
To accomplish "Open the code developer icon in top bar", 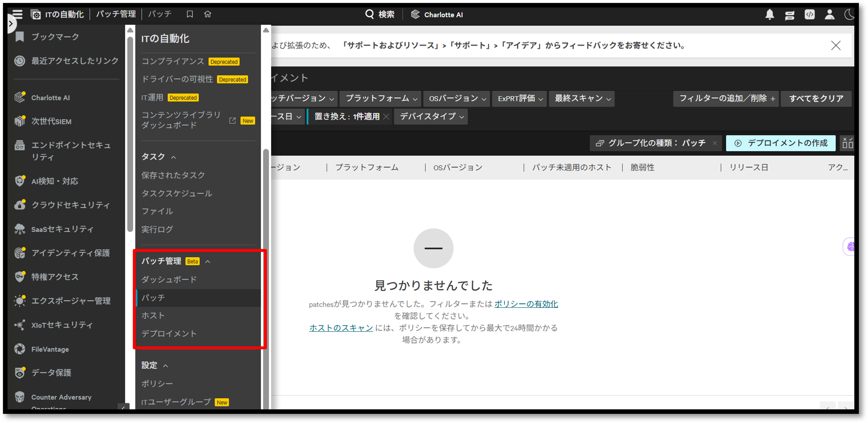I will click(x=809, y=15).
